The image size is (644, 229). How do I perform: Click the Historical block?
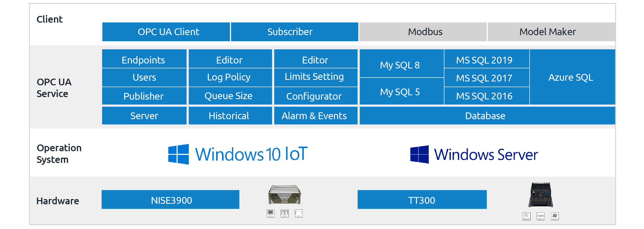pyautogui.click(x=230, y=116)
